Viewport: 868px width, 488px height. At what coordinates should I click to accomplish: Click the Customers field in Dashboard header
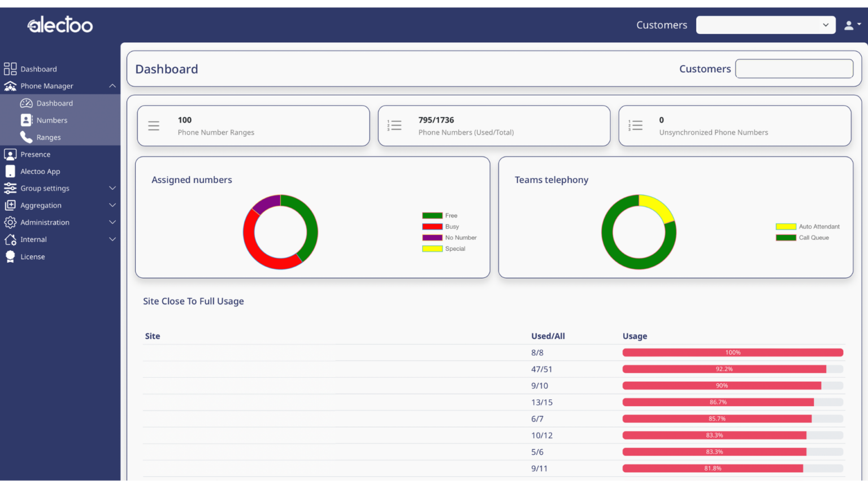pos(794,69)
